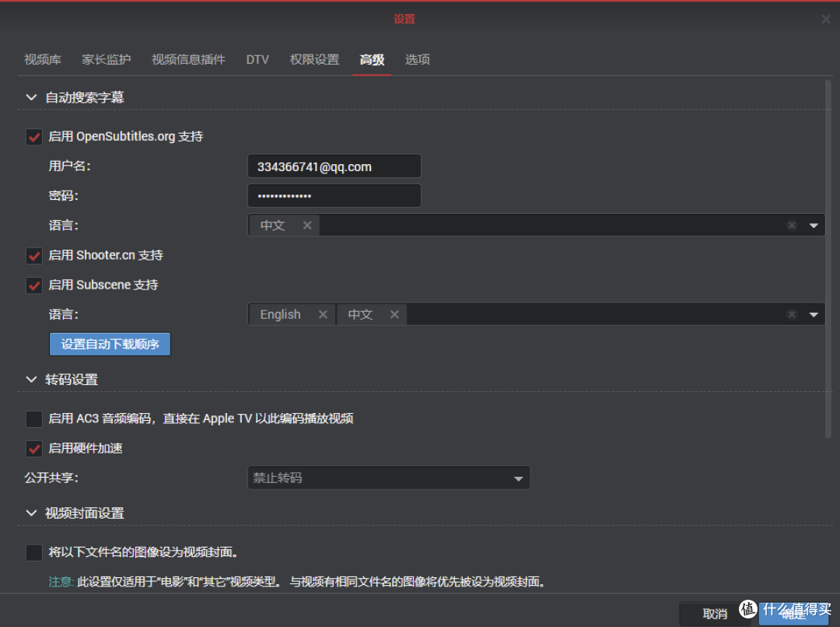Check the video cover image filename option
The height and width of the screenshot is (627, 840).
coord(34,553)
